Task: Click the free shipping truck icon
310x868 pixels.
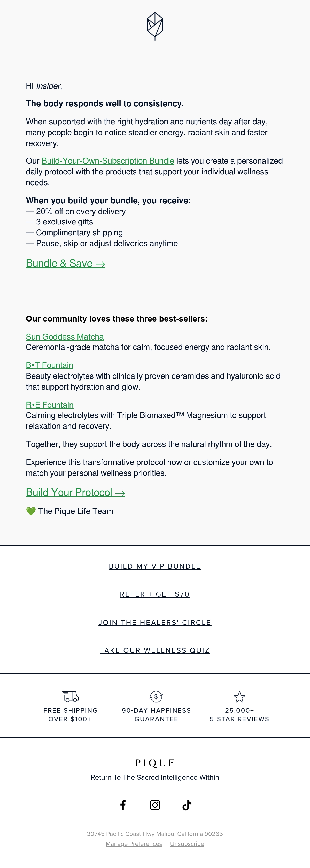Action: click(x=71, y=696)
